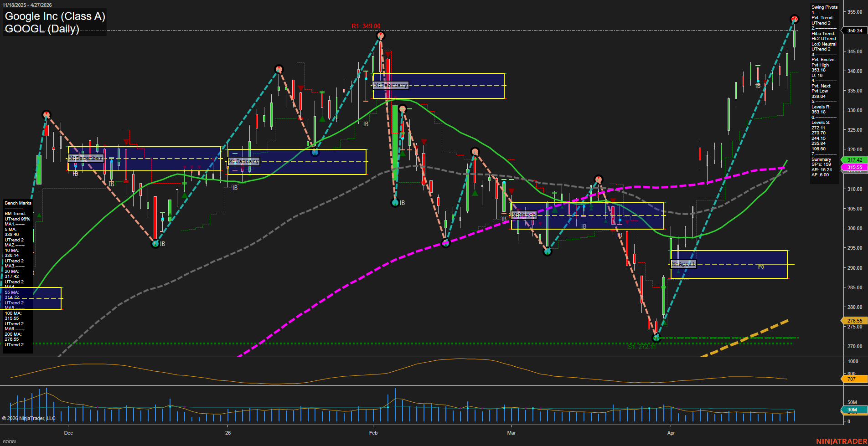Click the orange 276.55 price axis marker
The height and width of the screenshot is (446, 868).
(x=854, y=321)
